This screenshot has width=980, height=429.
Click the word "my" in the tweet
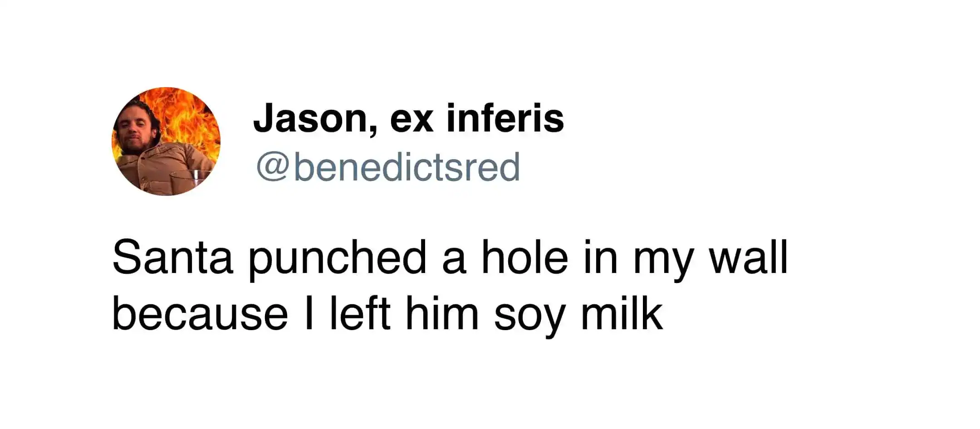[663, 261]
